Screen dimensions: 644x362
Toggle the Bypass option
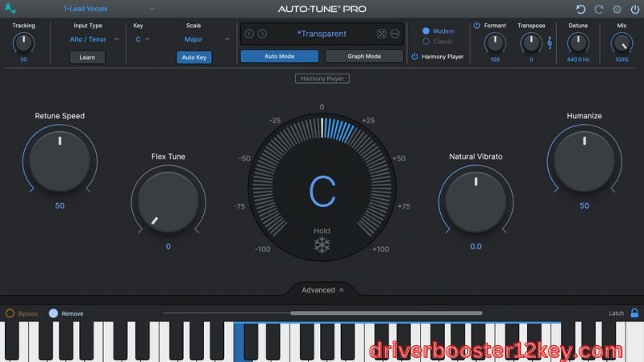10,313
